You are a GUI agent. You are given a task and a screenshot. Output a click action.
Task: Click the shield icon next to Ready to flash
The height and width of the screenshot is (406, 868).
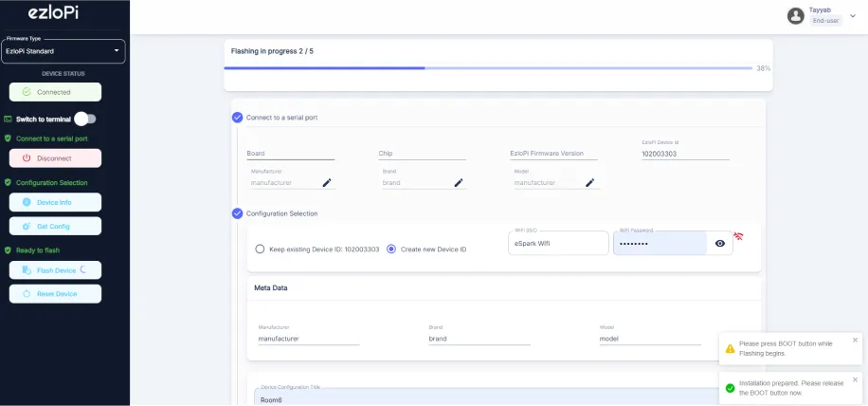coord(8,250)
